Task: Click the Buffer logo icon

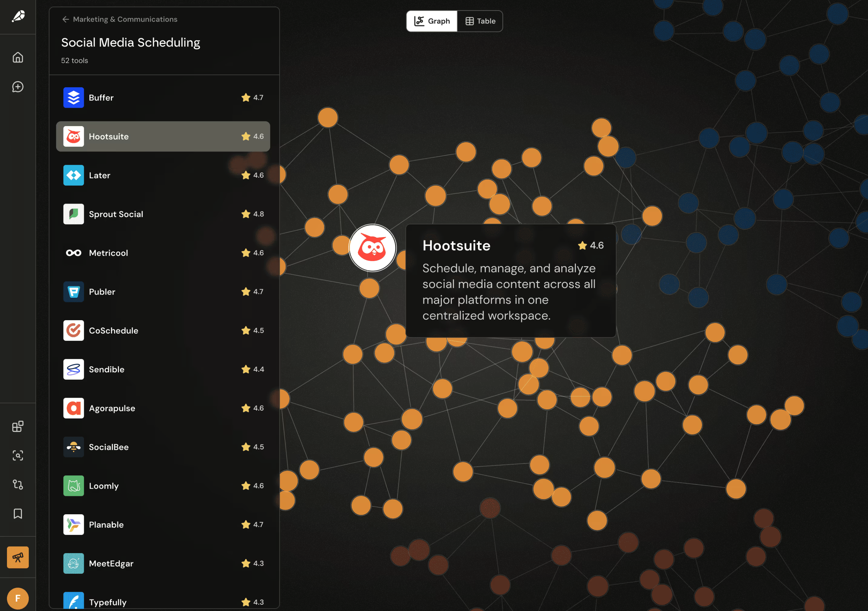Action: click(73, 98)
